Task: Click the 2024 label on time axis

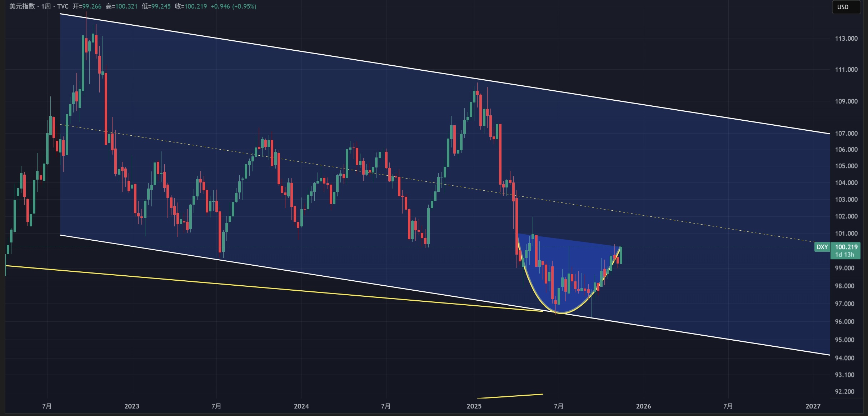Action: (x=301, y=406)
